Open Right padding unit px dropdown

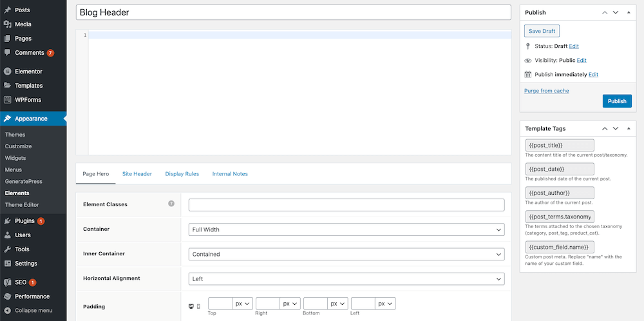[x=290, y=304]
